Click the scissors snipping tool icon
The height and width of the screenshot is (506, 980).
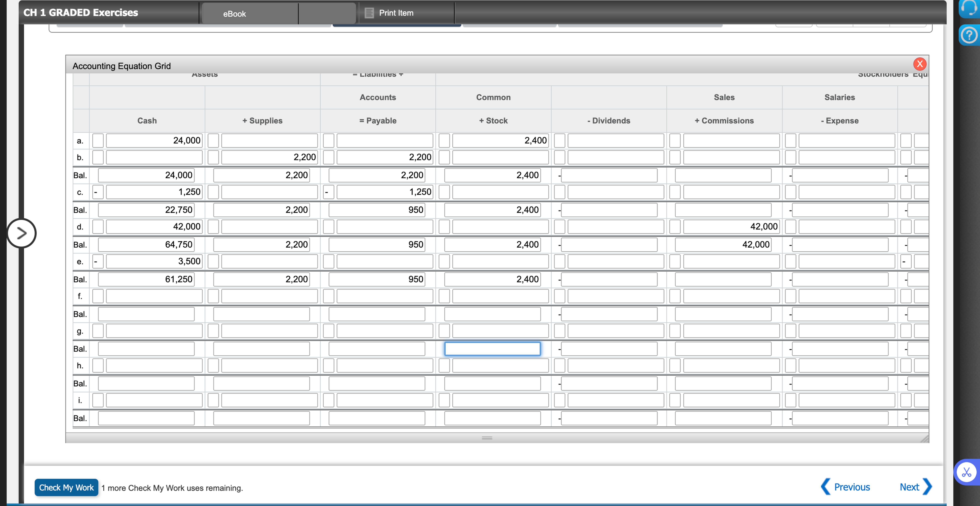[x=966, y=472]
